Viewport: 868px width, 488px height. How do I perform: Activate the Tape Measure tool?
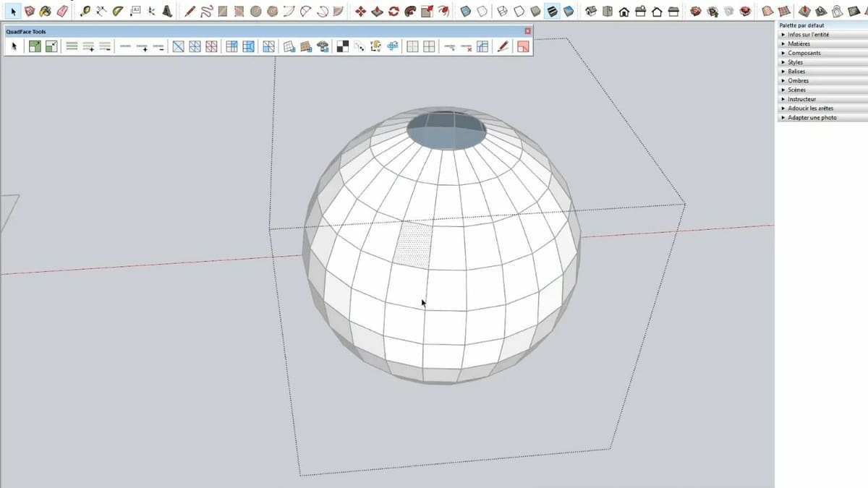click(85, 12)
